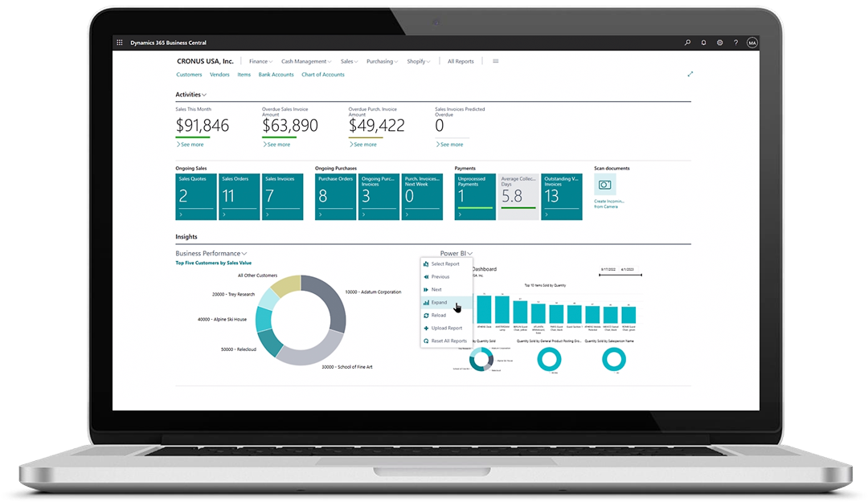Screen dimensions: 868x502
Task: Click the $49,422 overdue purchase amount
Action: click(376, 125)
